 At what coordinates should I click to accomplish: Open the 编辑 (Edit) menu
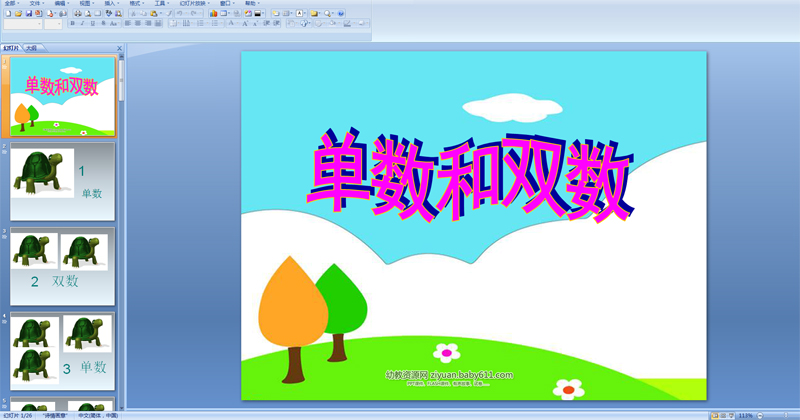[x=62, y=3]
